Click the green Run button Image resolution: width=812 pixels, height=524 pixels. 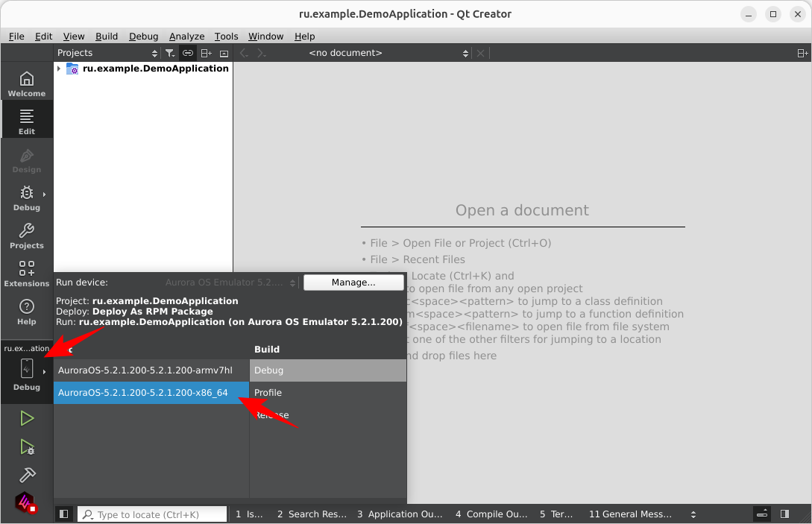click(x=26, y=418)
